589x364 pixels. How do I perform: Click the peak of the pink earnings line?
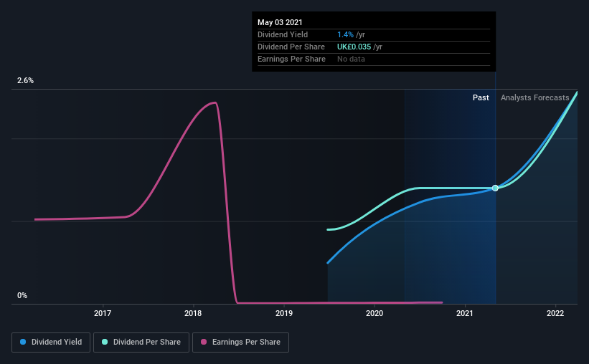(214, 102)
